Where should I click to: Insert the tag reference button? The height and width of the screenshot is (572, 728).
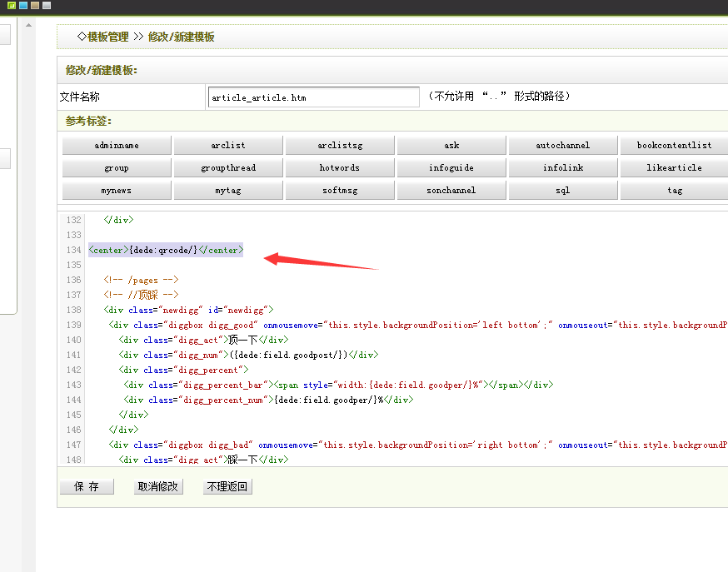[x=674, y=190]
